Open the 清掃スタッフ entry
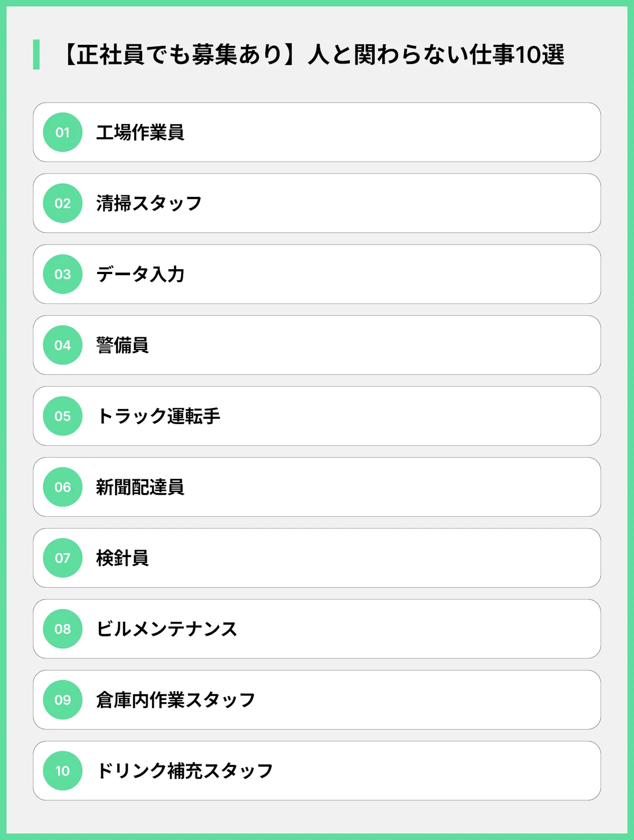The image size is (634, 840). (149, 203)
